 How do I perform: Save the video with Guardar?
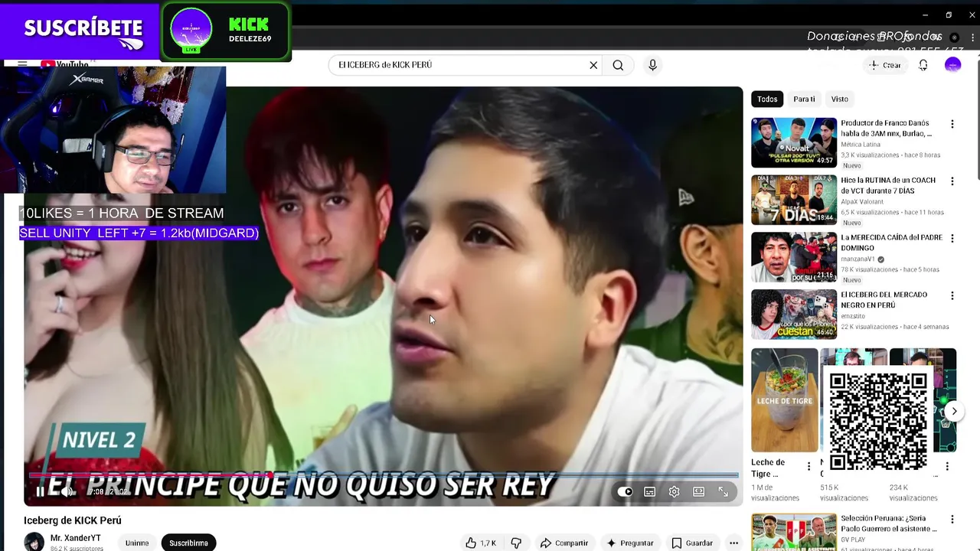(692, 543)
